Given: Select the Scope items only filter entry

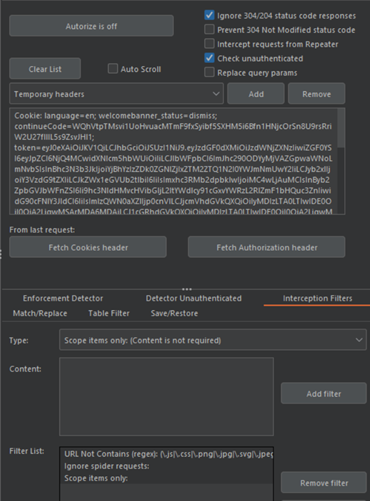Looking at the screenshot, I should [x=166, y=478].
